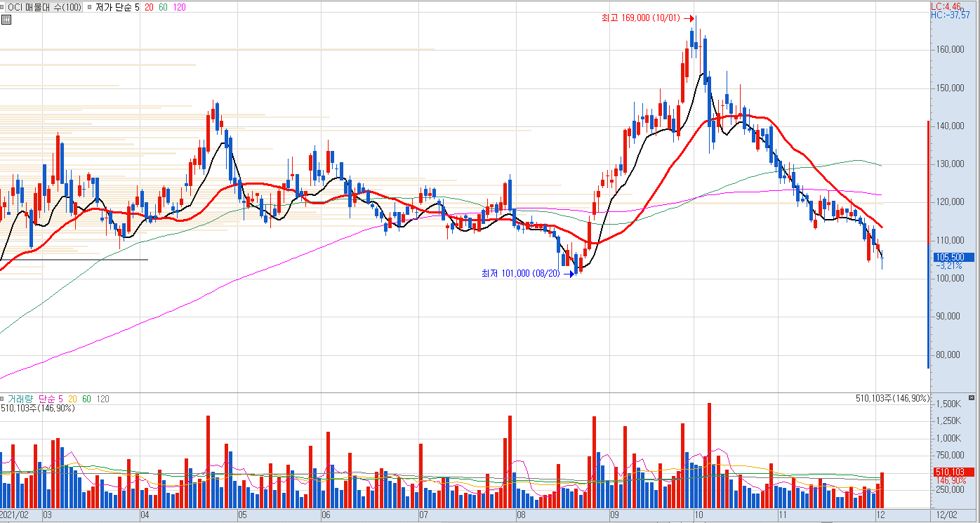The width and height of the screenshot is (980, 523).
Task: Click the LC:4.46 readout
Action: (x=946, y=6)
